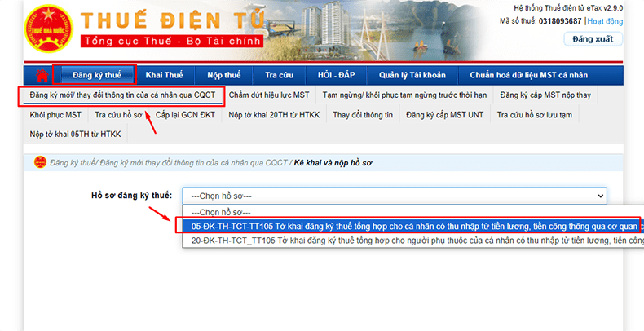This screenshot has width=644, height=331.
Task: Select the HỎI - ĐÁP menu
Action: pos(336,76)
